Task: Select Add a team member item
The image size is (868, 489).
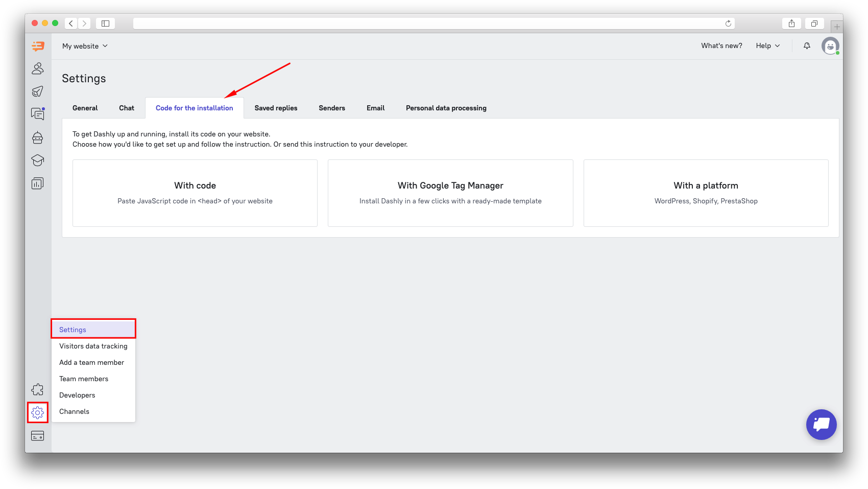Action: [93, 362]
